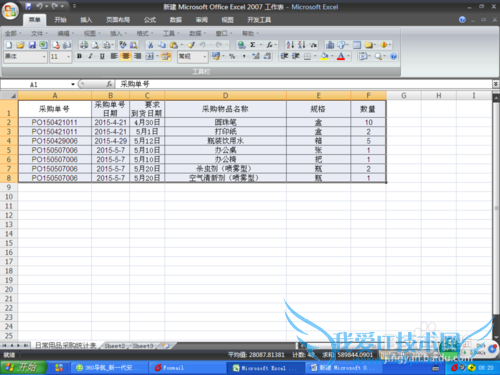Copy selection with the Copy icon
500x375 pixels.
tap(162, 45)
